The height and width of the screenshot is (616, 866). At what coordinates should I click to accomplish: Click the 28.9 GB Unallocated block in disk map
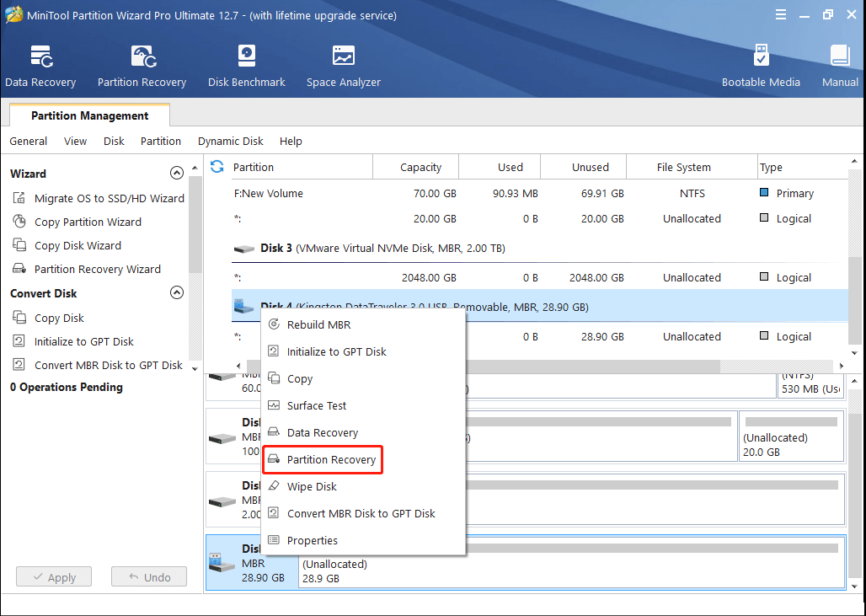(571, 563)
